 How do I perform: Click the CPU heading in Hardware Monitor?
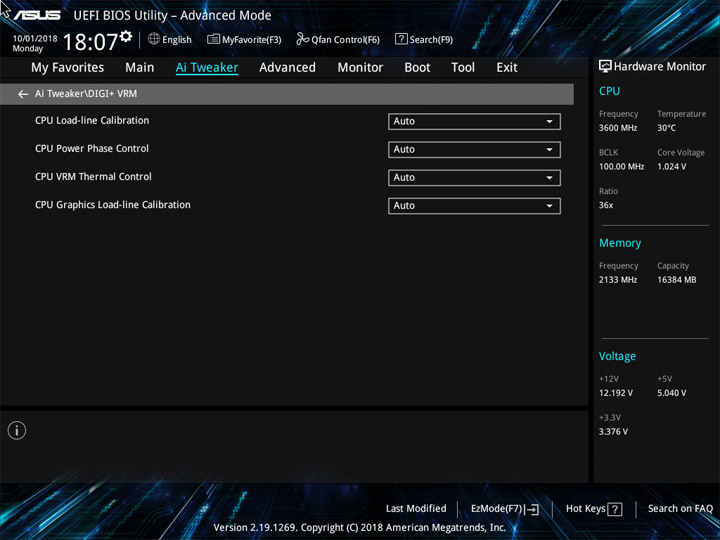[609, 91]
